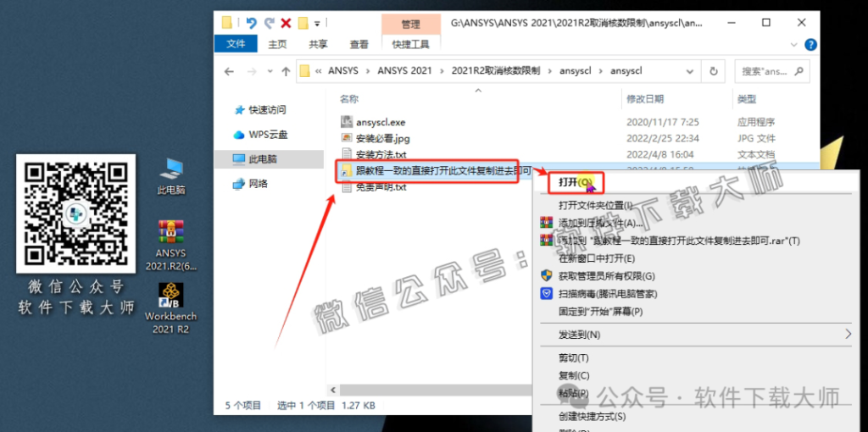Click the first ANSYS breadcrumb segment
This screenshot has height=432, width=868.
[x=343, y=71]
